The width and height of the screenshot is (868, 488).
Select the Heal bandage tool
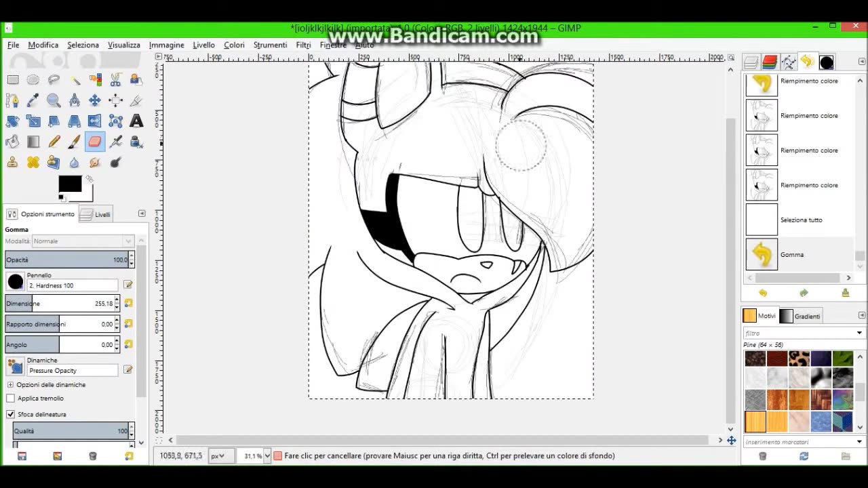pos(33,163)
